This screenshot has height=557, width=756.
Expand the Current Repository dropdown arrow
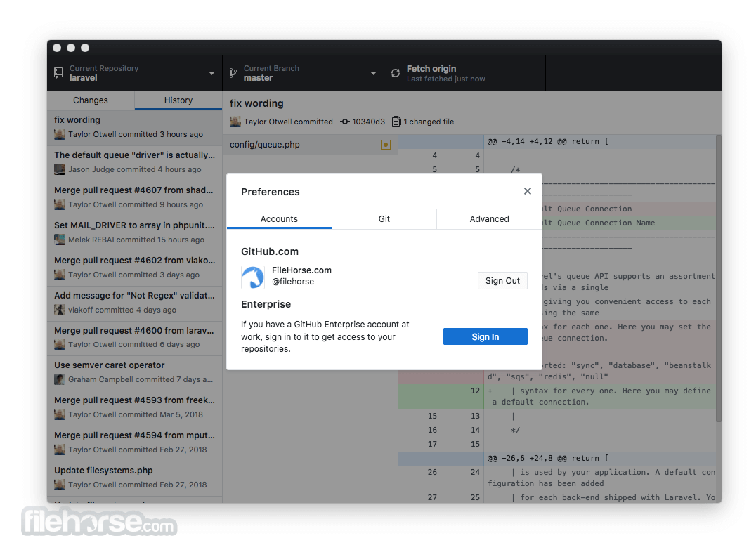[x=211, y=73]
